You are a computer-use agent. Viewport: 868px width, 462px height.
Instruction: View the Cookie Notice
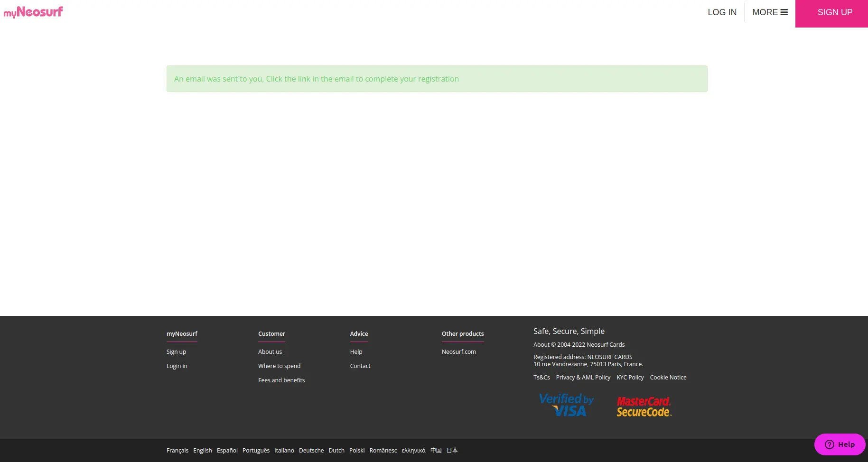click(668, 378)
